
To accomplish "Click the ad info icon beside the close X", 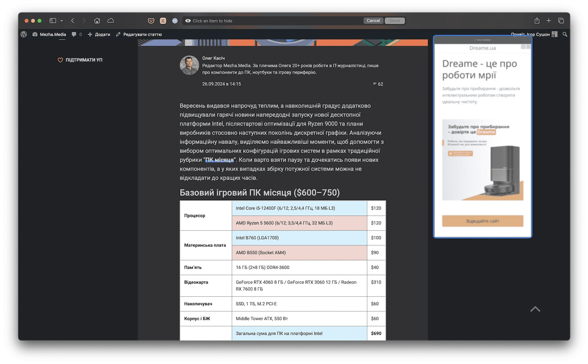I will point(523,47).
